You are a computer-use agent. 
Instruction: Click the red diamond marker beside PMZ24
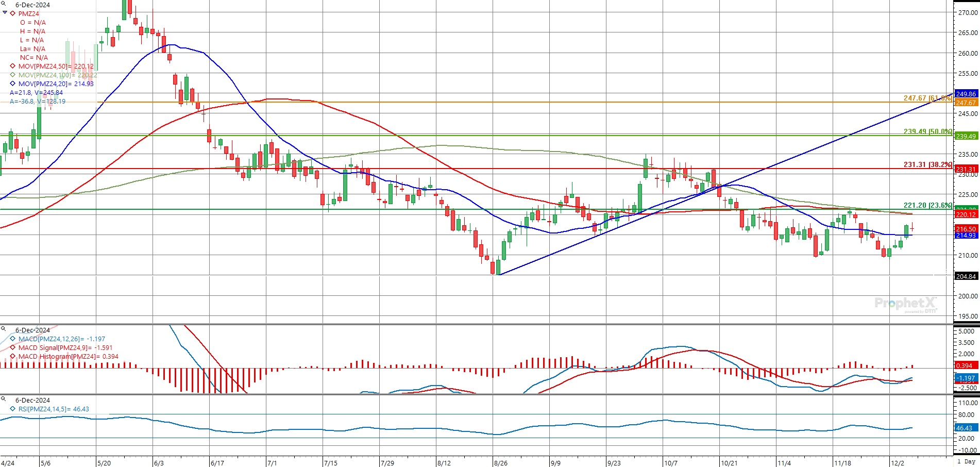coord(13,13)
